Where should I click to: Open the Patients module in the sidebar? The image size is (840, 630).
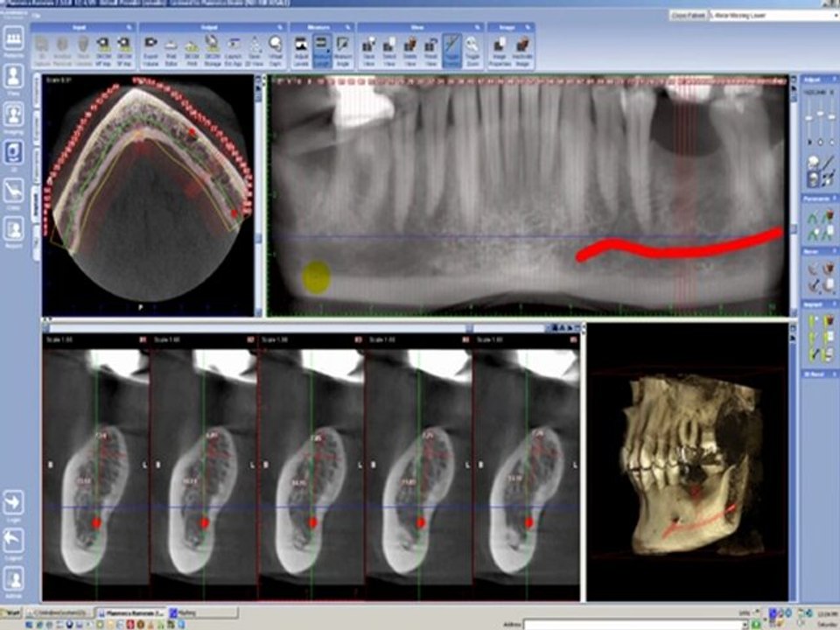click(x=13, y=39)
